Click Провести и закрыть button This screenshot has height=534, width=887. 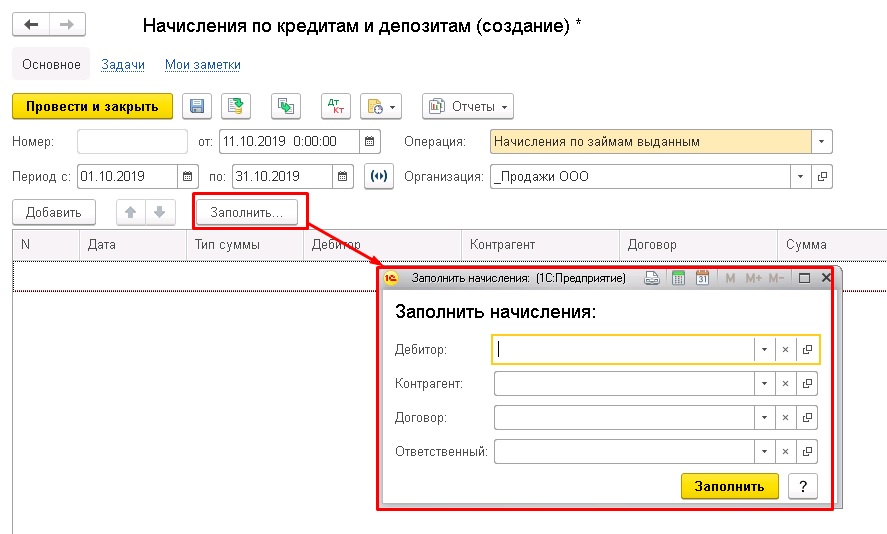(92, 106)
